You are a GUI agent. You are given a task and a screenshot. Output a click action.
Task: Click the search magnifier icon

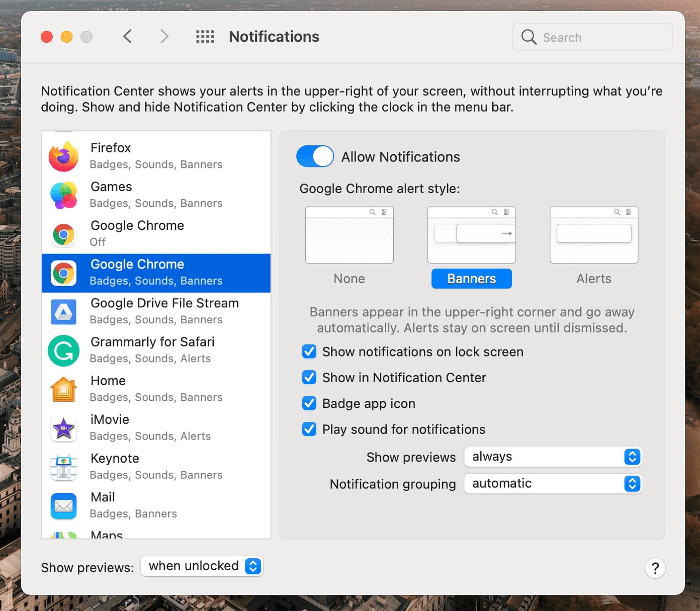click(529, 37)
